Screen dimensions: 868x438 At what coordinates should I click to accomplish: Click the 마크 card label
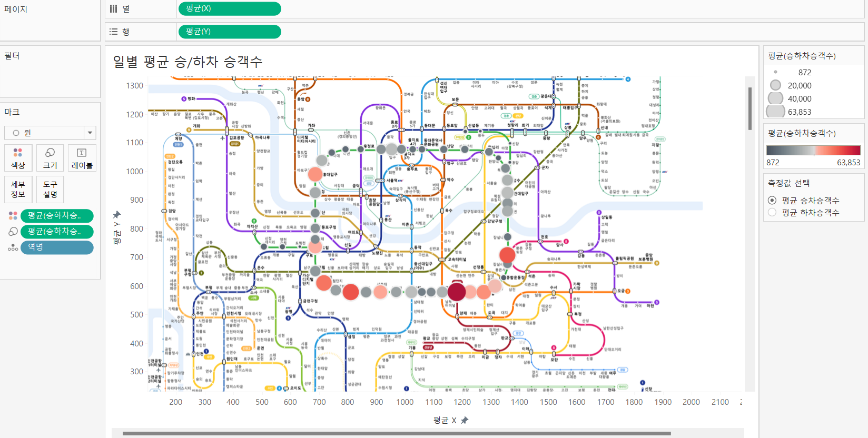12,112
